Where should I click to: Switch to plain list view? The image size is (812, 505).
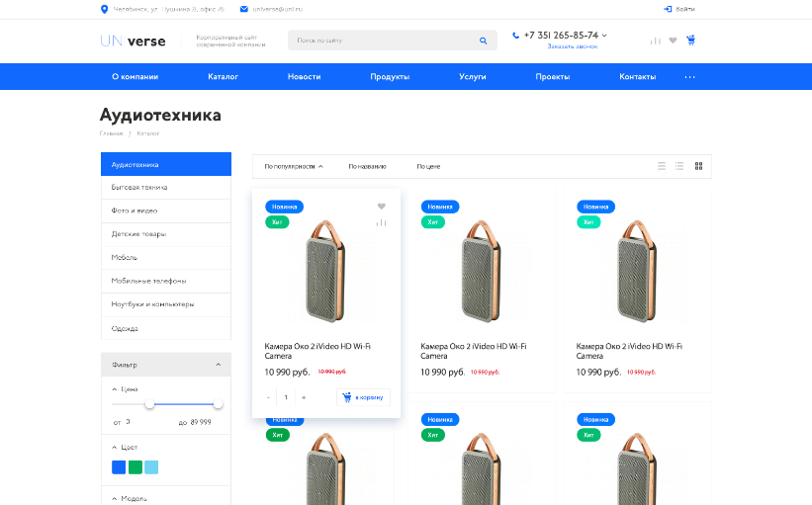pos(662,166)
